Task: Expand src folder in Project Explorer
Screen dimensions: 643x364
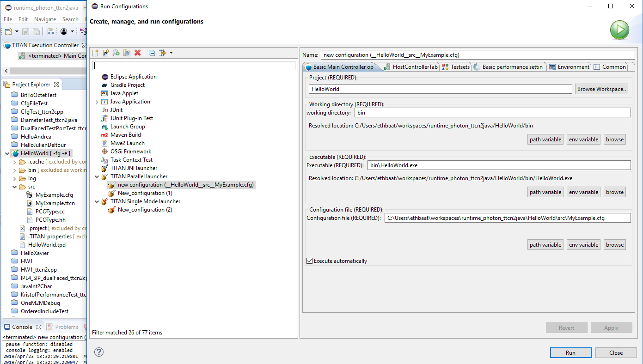Action: (15, 187)
